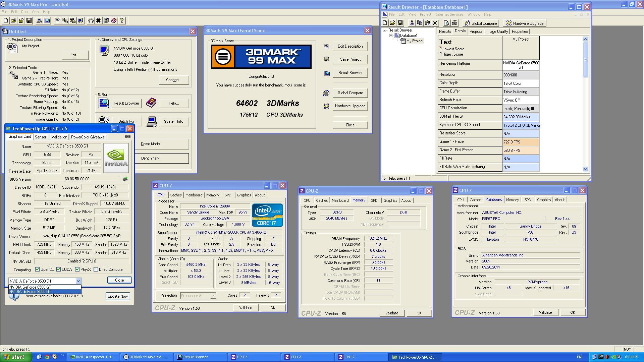Click the Result Browser magnifier icon in 3DMark toolbar
The width and height of the screenshot is (644, 362).
click(47, 21)
